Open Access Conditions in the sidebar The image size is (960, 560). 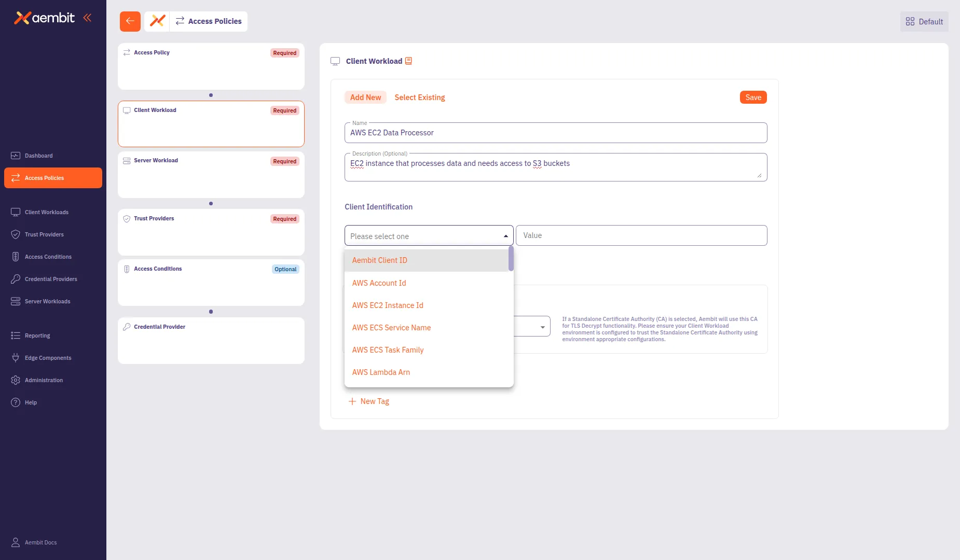click(x=48, y=257)
